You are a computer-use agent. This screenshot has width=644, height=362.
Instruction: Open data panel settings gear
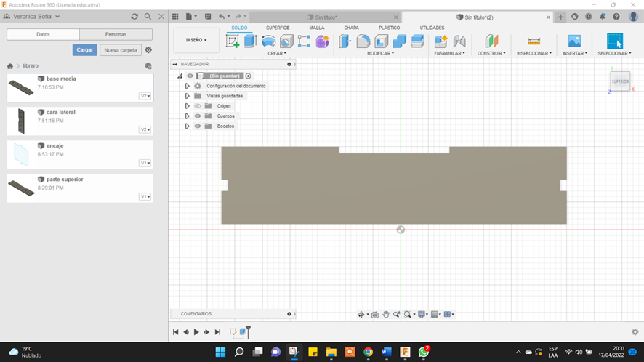(148, 50)
